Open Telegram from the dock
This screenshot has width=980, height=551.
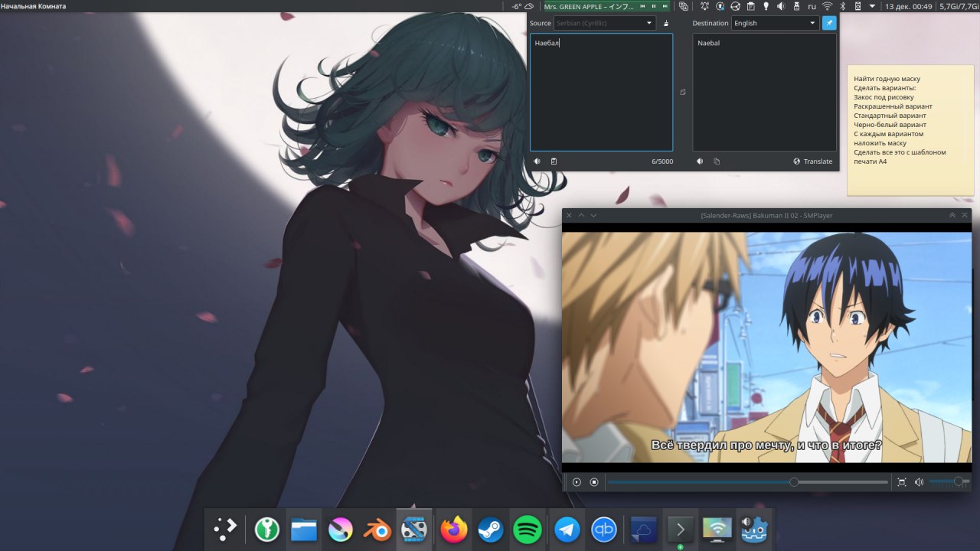tap(567, 529)
